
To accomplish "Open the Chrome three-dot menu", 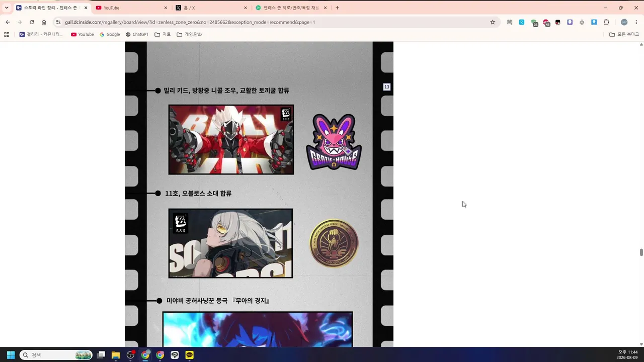I will point(636,22).
